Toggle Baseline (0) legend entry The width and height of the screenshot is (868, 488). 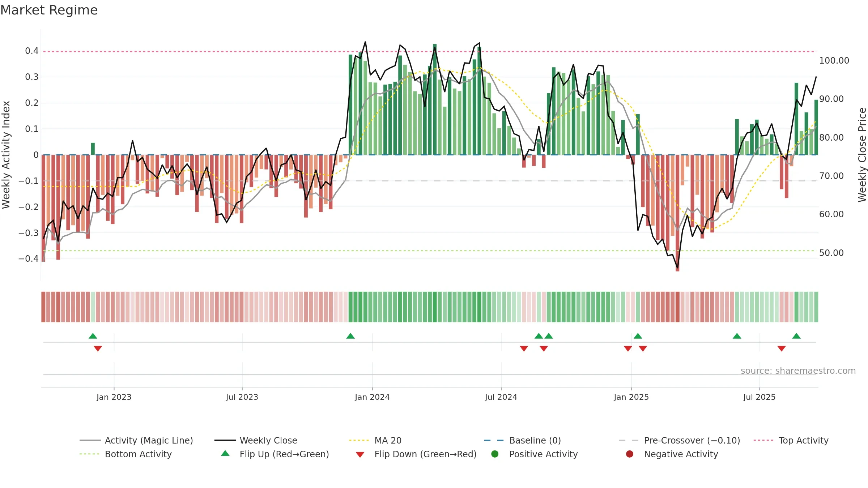coord(522,440)
